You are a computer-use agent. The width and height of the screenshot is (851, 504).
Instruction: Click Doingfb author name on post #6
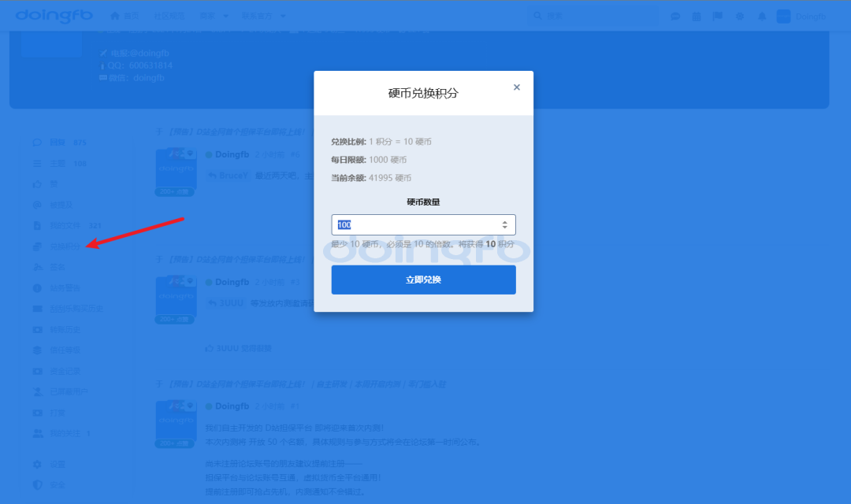point(232,154)
